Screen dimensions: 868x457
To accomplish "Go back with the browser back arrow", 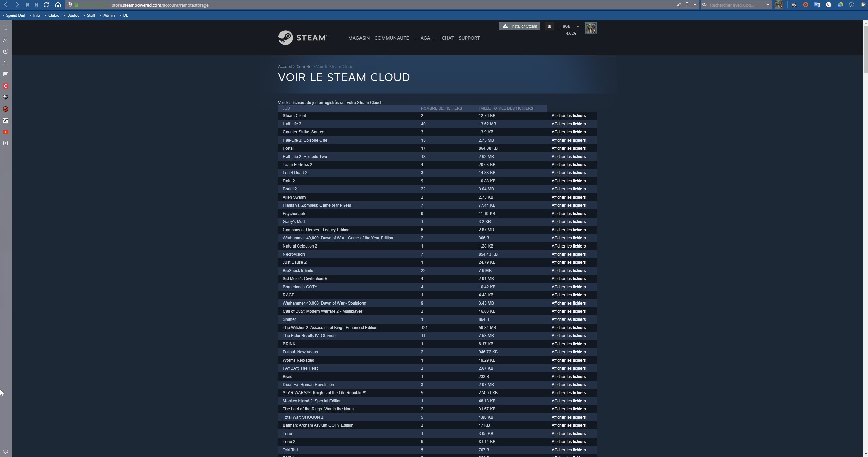I will [6, 5].
